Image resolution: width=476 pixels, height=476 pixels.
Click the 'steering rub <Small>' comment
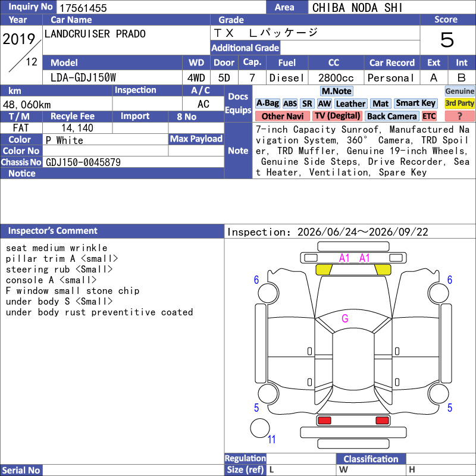point(59,270)
